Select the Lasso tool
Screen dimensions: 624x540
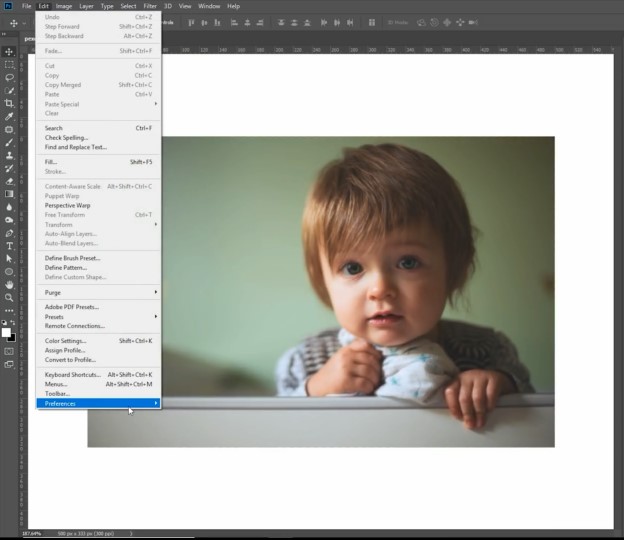pyautogui.click(x=9, y=78)
